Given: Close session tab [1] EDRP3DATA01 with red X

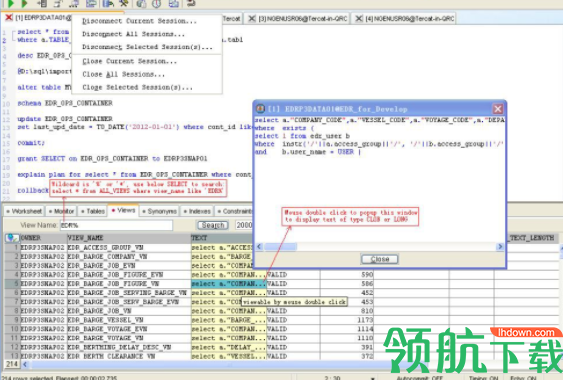Looking at the screenshot, I should coord(9,17).
